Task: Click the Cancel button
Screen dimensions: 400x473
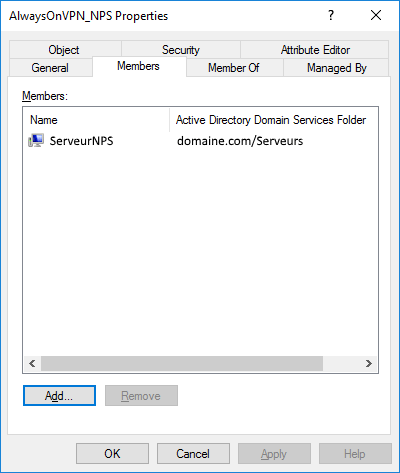Action: point(193,454)
